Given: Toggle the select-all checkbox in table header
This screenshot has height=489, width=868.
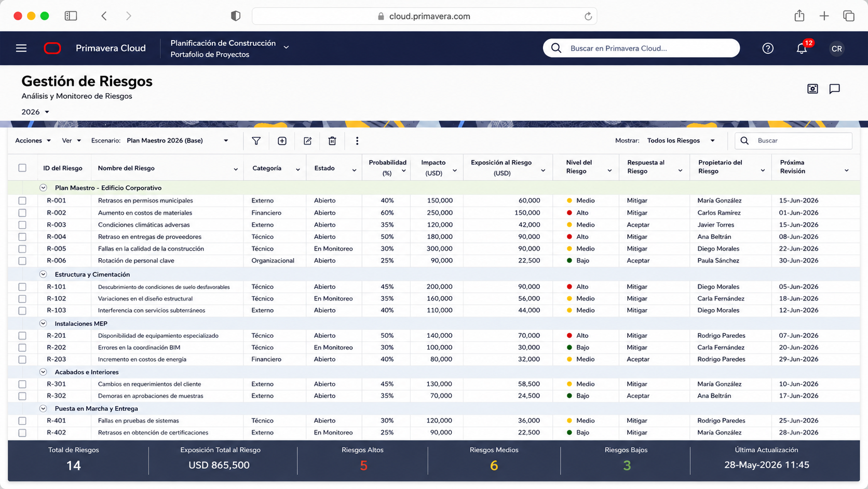Looking at the screenshot, I should [x=22, y=168].
